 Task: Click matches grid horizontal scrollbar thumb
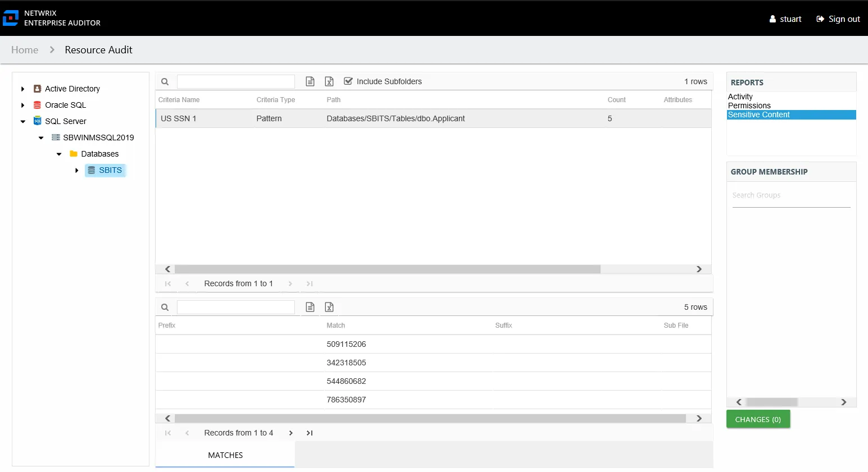[430, 419]
